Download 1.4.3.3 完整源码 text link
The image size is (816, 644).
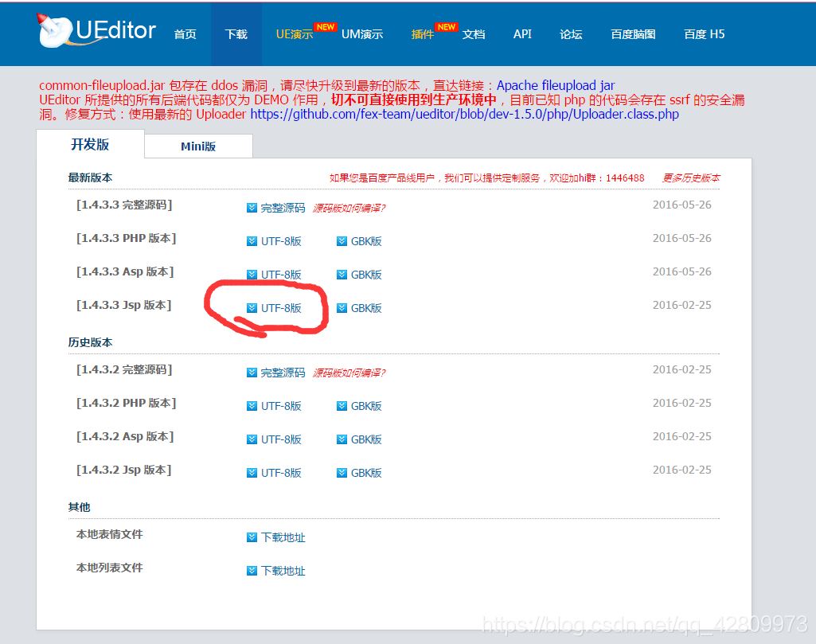point(283,208)
